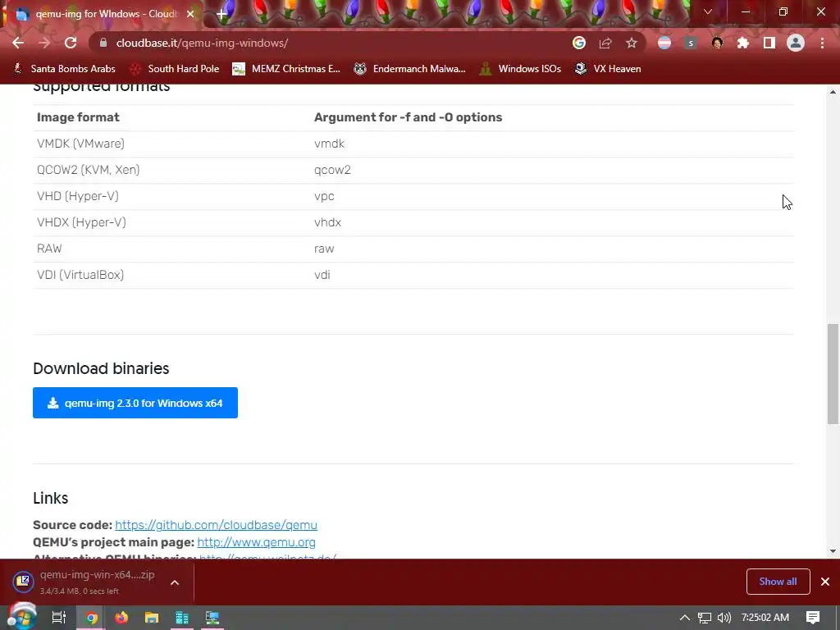
Task: Open the Chrome profile avatar
Action: click(x=796, y=43)
